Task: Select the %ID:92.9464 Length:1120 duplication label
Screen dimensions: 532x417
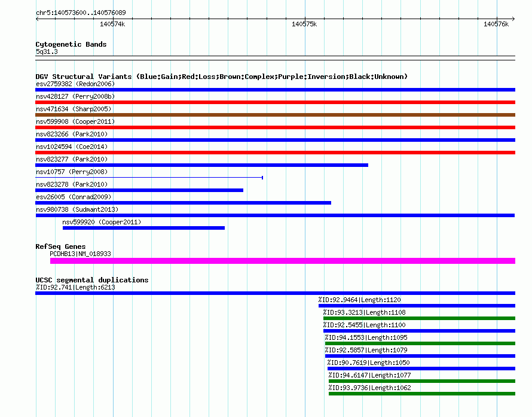Action: pyautogui.click(x=360, y=300)
